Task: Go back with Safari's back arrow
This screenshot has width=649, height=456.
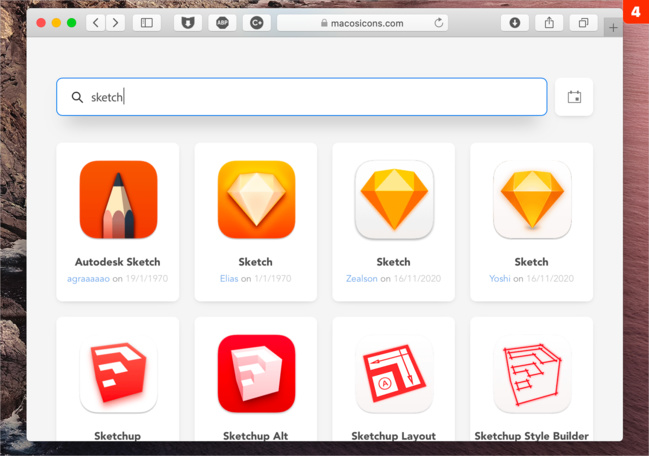Action: point(96,23)
